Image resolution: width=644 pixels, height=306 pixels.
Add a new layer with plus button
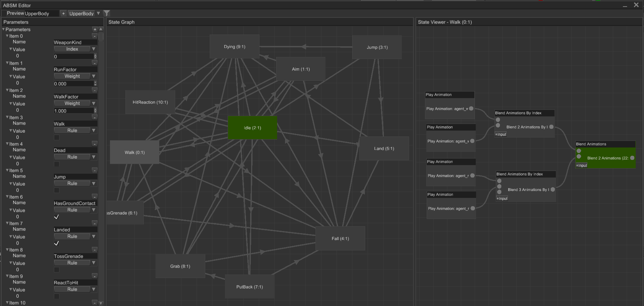coord(63,13)
